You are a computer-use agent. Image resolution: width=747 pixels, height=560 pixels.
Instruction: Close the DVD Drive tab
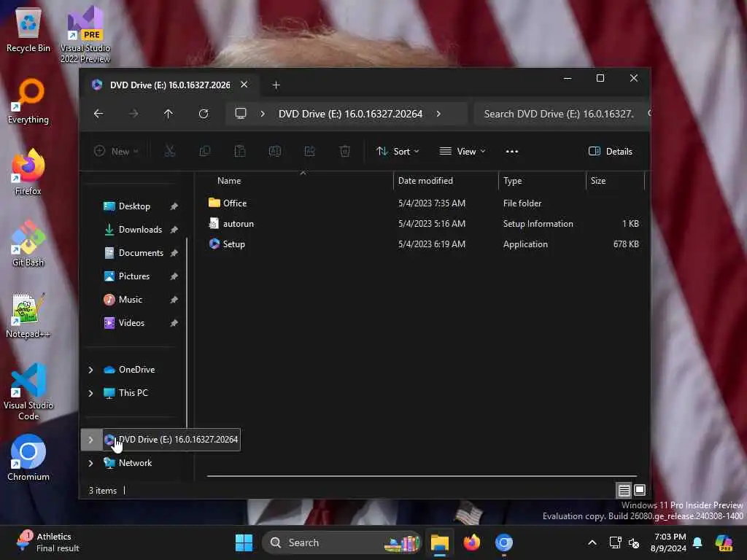coord(244,85)
